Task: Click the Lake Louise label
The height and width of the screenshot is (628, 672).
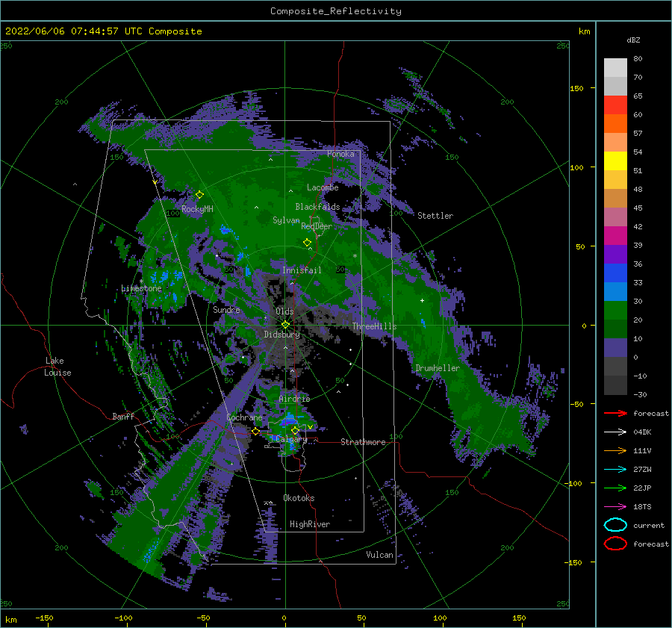Action: coord(58,367)
